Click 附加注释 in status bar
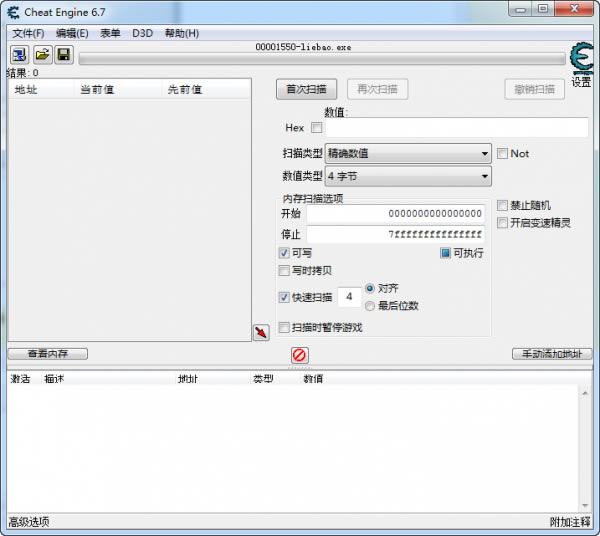The width and height of the screenshot is (600, 536). (x=570, y=522)
